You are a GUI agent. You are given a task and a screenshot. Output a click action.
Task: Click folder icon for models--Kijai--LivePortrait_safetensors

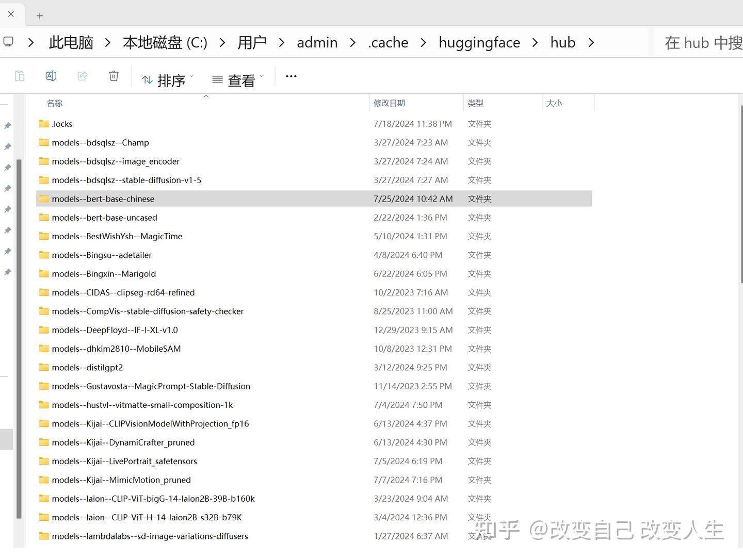(44, 461)
